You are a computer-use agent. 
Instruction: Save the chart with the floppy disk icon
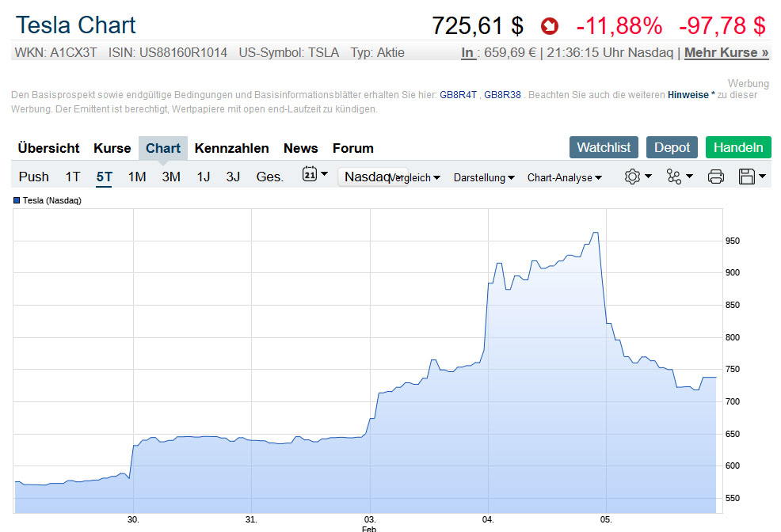click(x=747, y=177)
